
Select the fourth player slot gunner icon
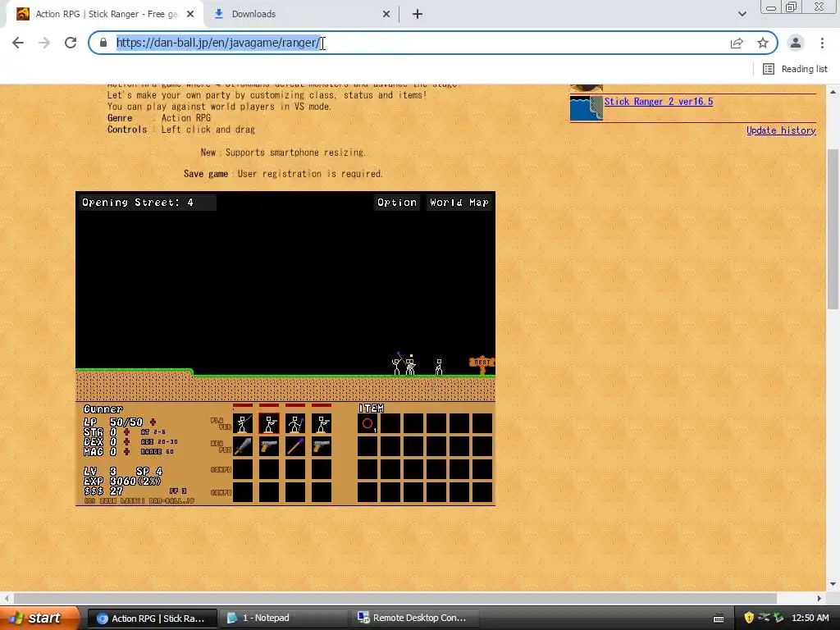coord(322,423)
